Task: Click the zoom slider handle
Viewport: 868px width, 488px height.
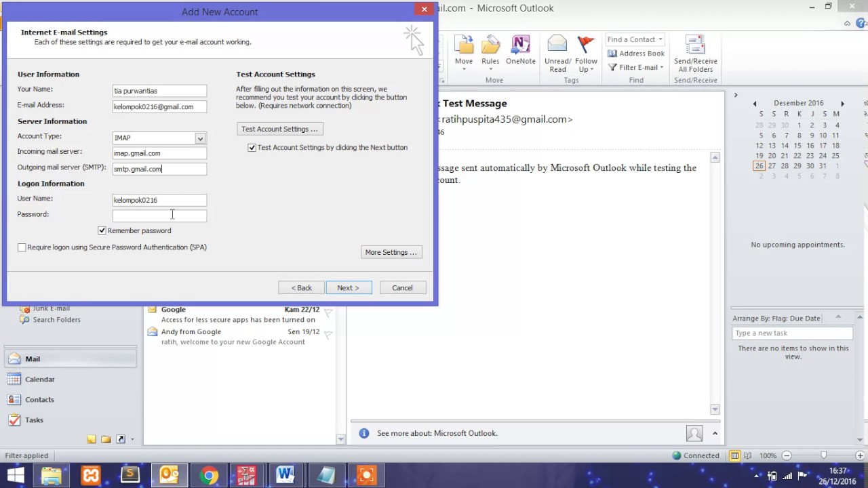Action: click(823, 455)
